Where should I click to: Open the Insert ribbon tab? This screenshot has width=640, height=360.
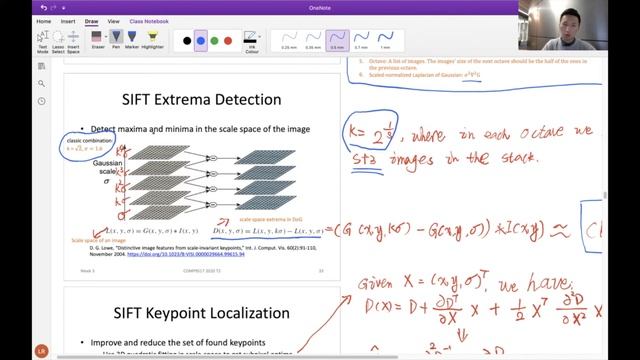(x=68, y=21)
